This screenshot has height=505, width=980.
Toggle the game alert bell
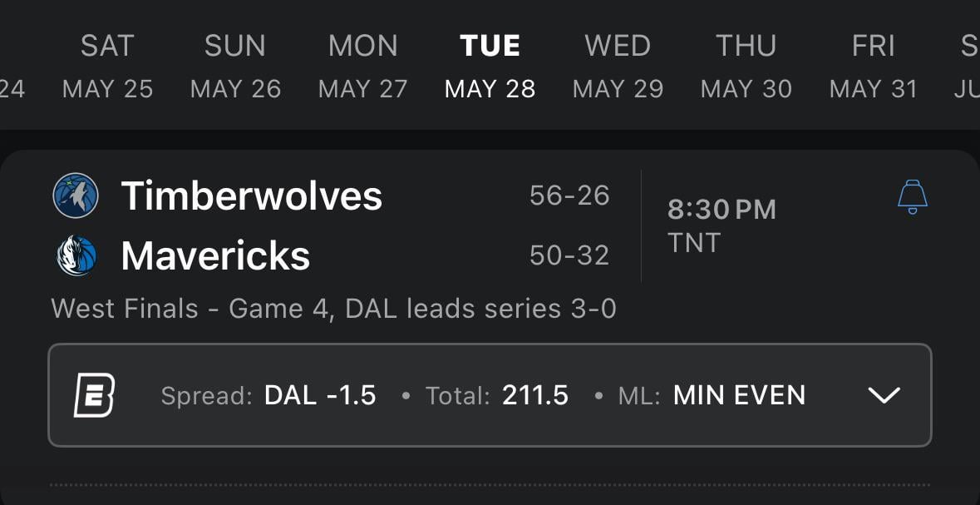tap(912, 198)
